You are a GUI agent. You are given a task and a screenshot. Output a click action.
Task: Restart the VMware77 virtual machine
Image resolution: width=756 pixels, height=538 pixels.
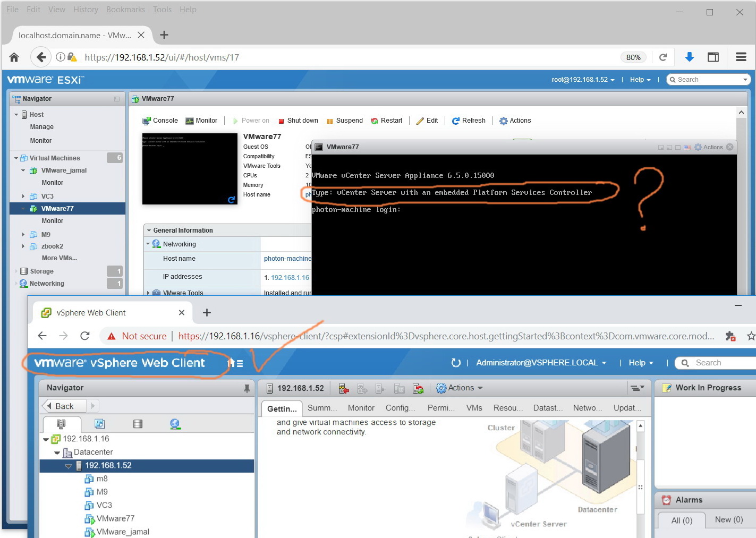point(387,121)
